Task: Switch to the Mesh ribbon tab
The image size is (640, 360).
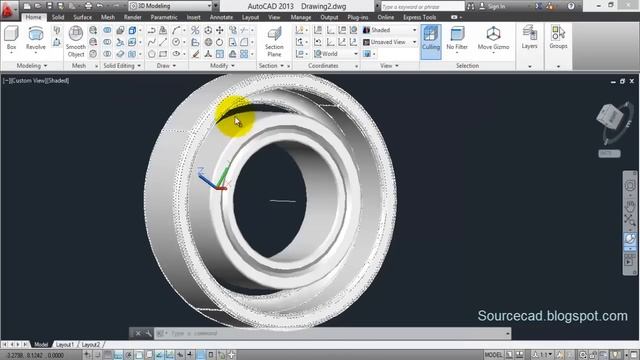Action: point(108,18)
